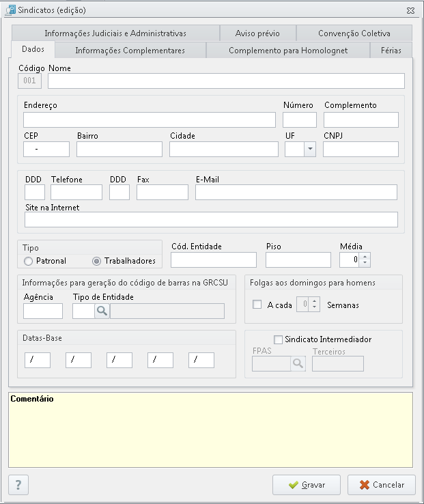Viewport: 424px width, 504px height.
Task: Click the Número input field
Action: pos(300,120)
